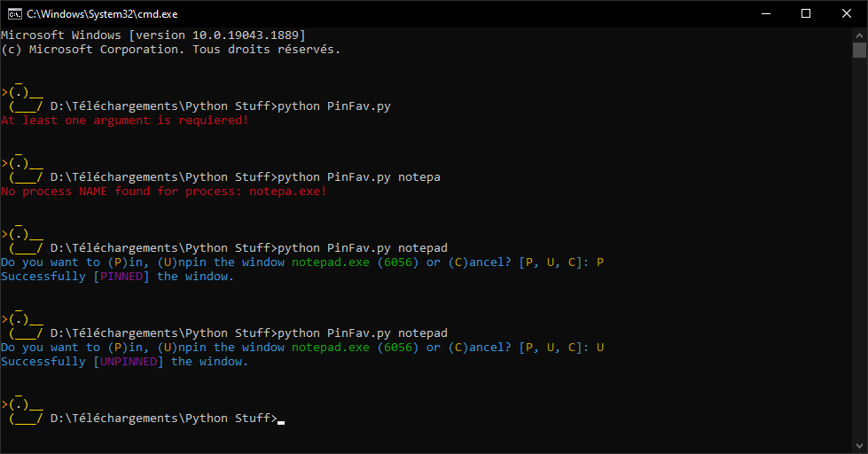Click the purple [UNPINNED] text
Viewport: 868px width, 454px height.
click(129, 362)
